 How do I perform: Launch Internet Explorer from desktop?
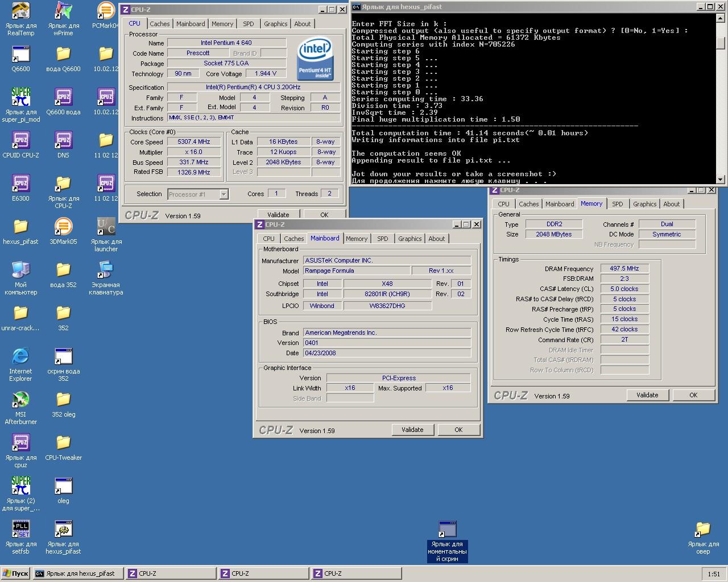(21, 356)
